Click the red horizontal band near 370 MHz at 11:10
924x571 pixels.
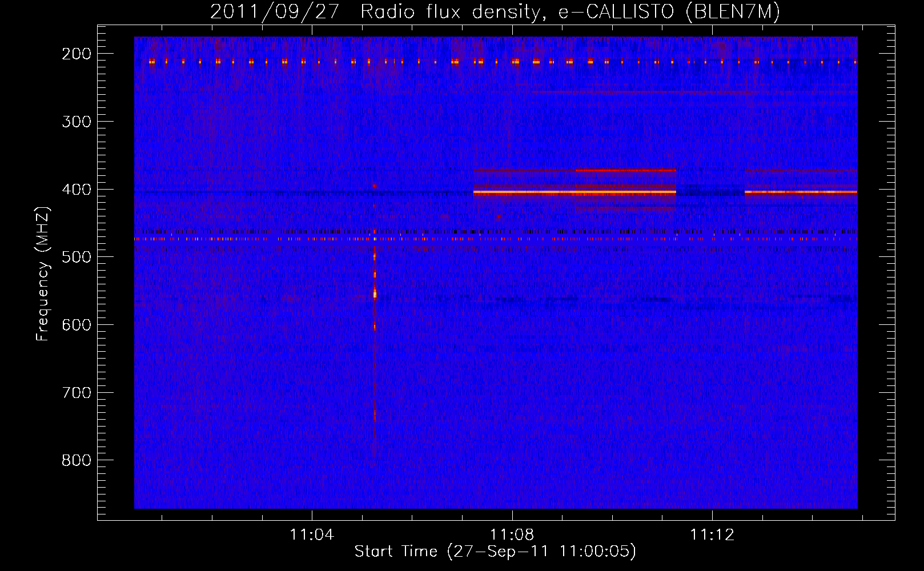click(x=625, y=170)
